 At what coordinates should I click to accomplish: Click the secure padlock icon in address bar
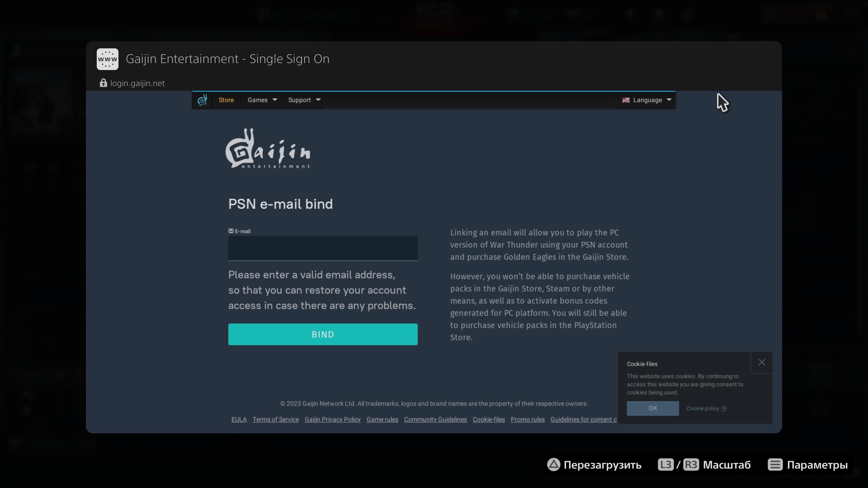tap(103, 83)
